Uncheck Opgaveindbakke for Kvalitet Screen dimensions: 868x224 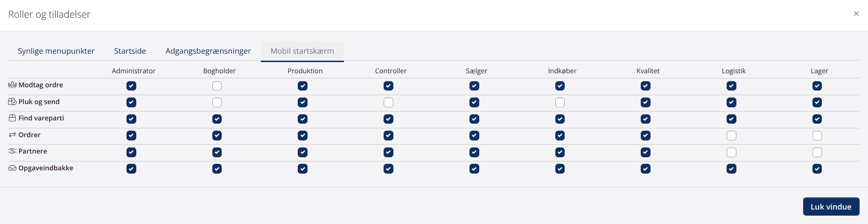point(645,168)
